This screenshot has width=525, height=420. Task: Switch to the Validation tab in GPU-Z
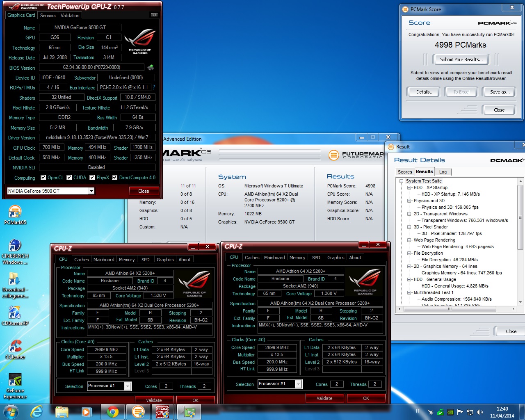coord(70,16)
